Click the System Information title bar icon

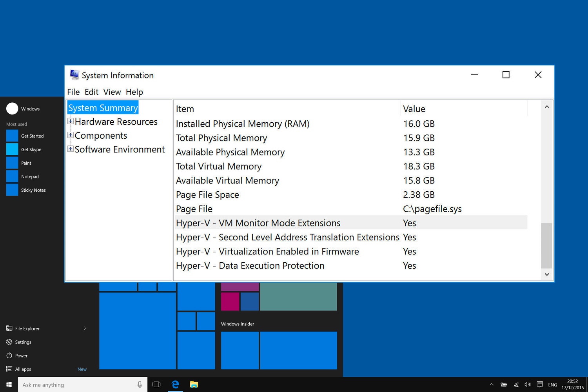(x=74, y=74)
